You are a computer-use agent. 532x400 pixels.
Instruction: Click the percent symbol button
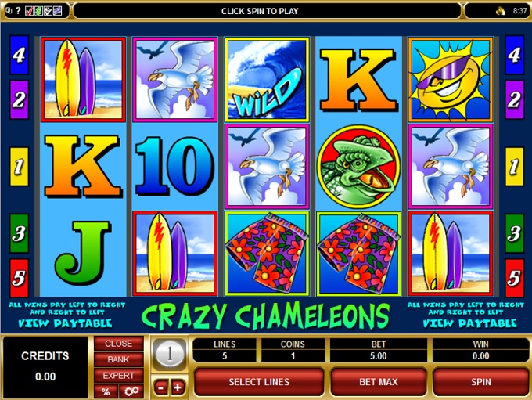(x=106, y=391)
